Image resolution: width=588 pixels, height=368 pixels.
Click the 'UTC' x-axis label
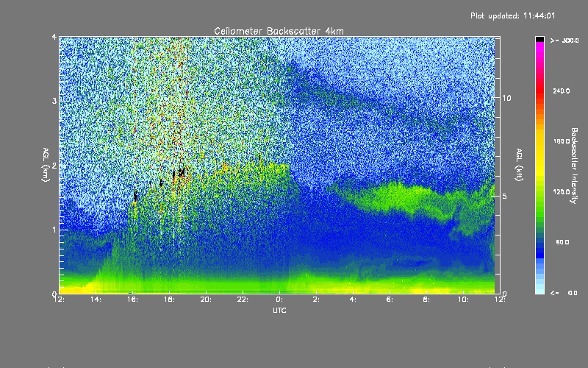(x=279, y=311)
